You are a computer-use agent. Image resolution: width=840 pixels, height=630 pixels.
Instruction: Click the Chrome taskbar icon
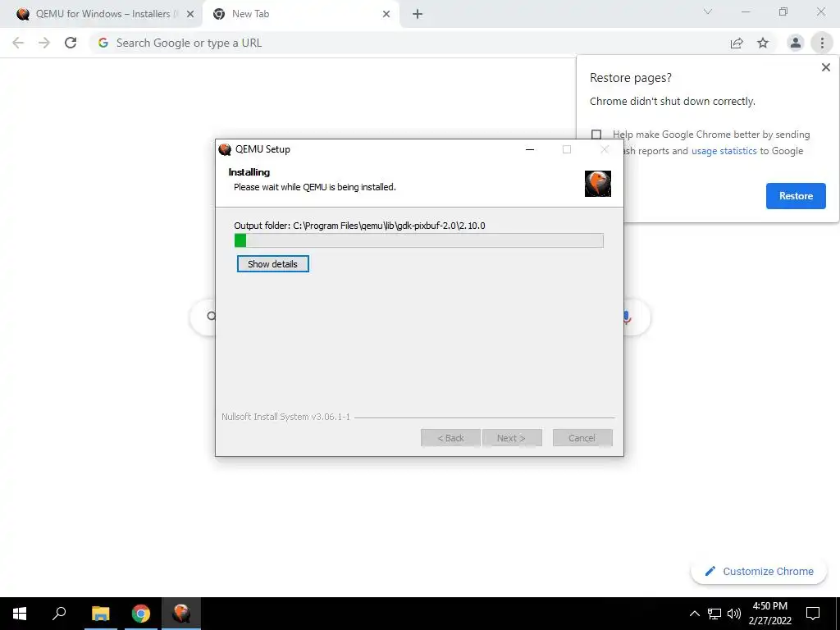tap(141, 614)
